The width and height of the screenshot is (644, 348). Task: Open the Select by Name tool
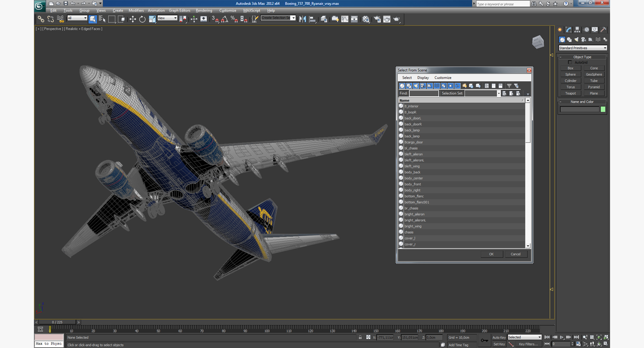[x=102, y=19]
